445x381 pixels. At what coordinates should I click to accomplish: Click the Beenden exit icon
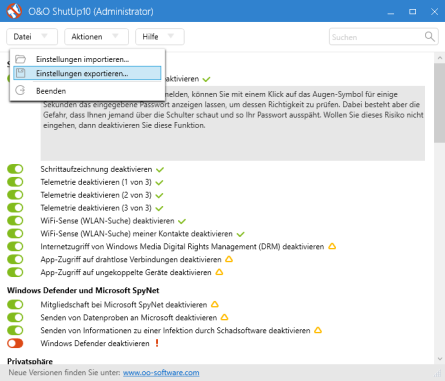[20, 90]
